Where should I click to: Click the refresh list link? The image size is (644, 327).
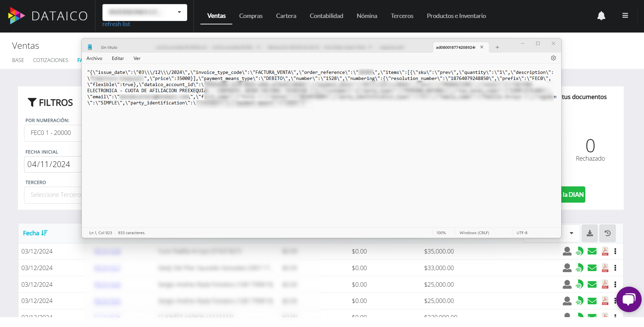coord(116,24)
